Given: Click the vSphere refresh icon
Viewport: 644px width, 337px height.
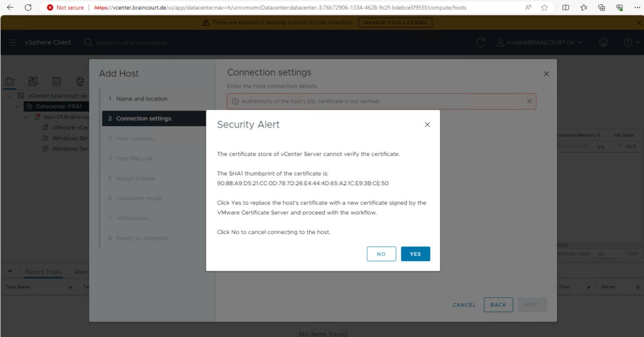Looking at the screenshot, I should (x=481, y=42).
